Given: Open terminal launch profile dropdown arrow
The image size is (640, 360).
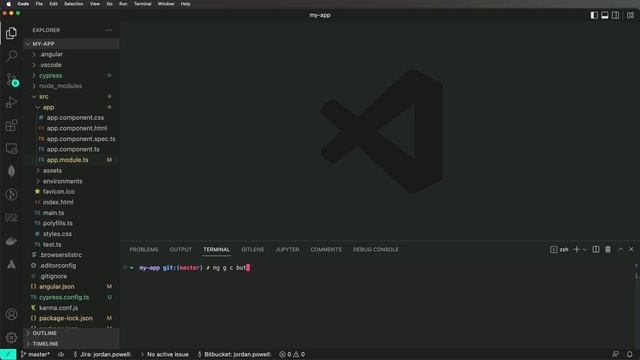Looking at the screenshot, I should 584,249.
